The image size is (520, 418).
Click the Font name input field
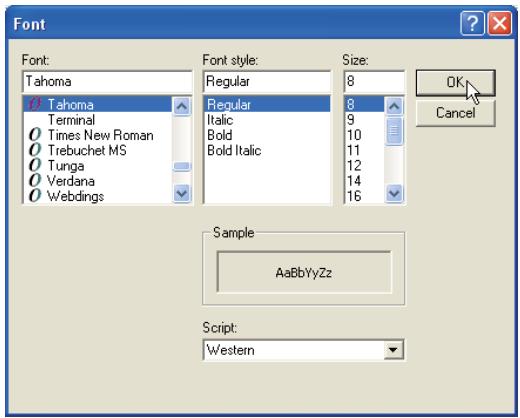click(107, 81)
